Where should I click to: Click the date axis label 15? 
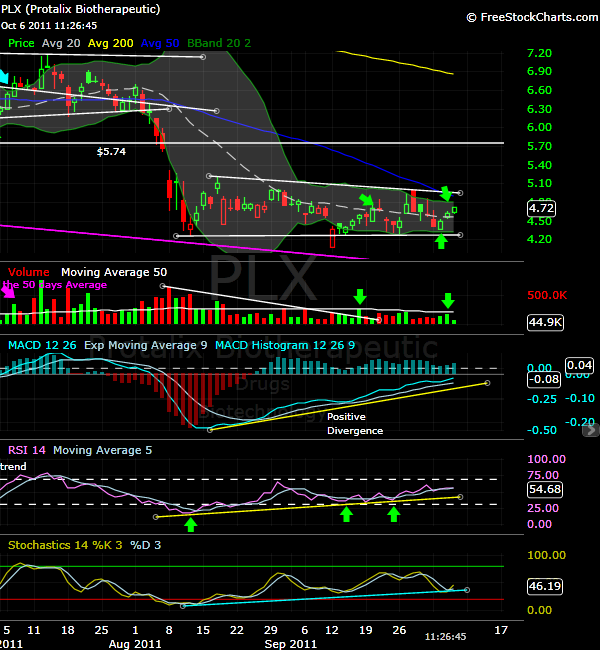203,631
